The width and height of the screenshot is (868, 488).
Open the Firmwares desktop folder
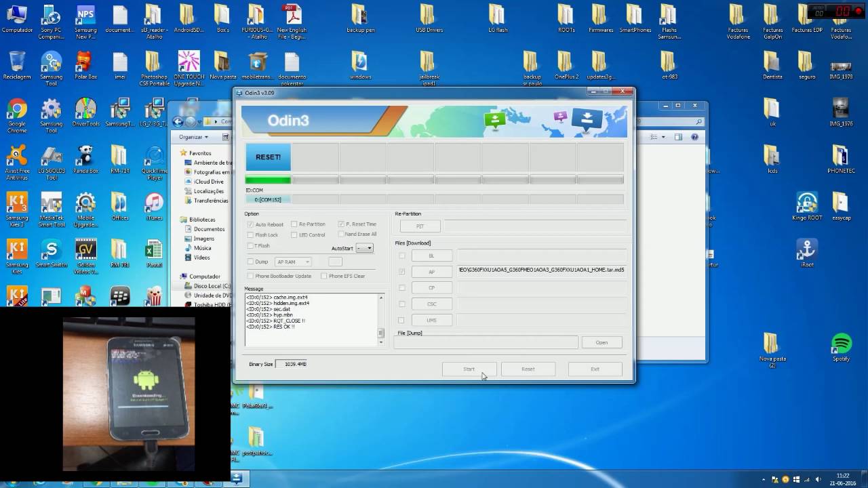pos(600,19)
